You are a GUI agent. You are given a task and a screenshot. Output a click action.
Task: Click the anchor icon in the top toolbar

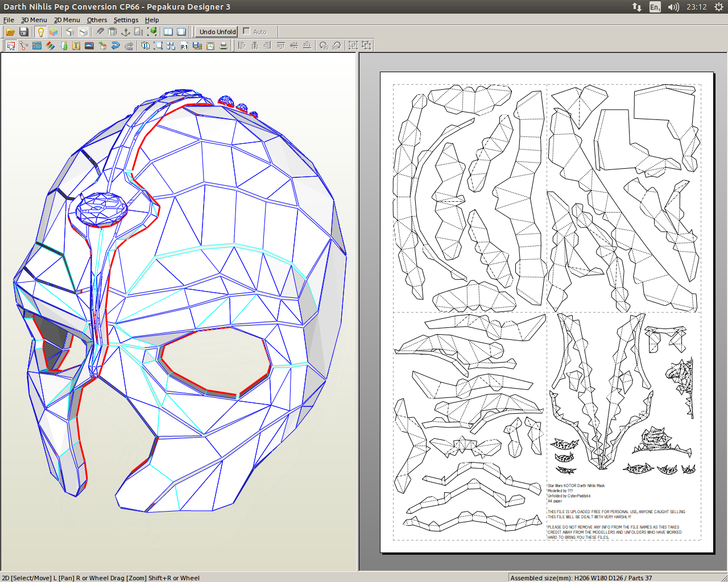pos(126,32)
